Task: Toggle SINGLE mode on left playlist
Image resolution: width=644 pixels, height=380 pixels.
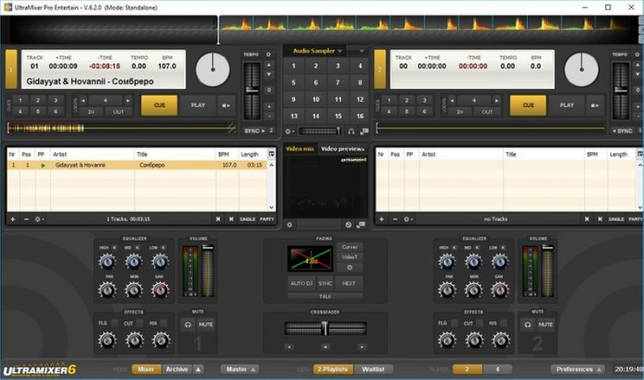Action: 248,219
